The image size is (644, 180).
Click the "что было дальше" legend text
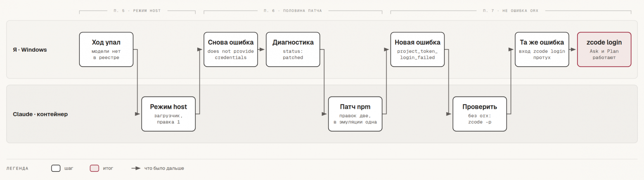tap(164, 168)
